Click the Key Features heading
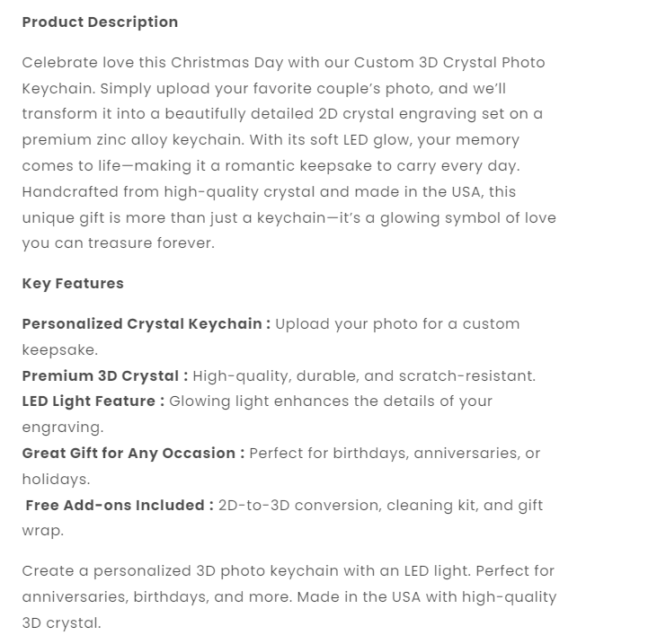666x644 pixels. 73,284
